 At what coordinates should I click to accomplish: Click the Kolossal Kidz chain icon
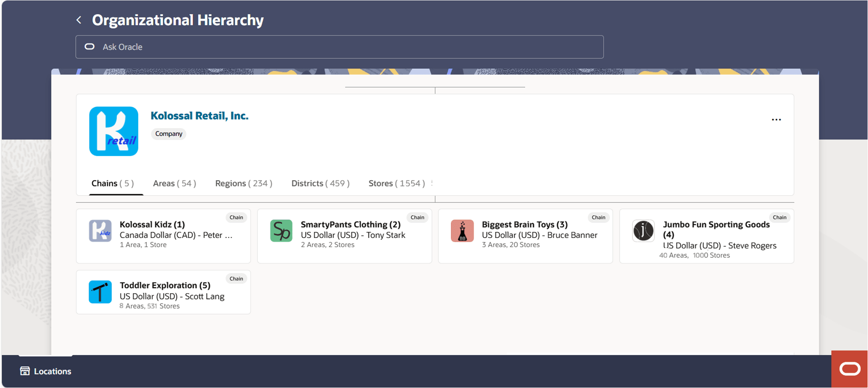tap(100, 231)
